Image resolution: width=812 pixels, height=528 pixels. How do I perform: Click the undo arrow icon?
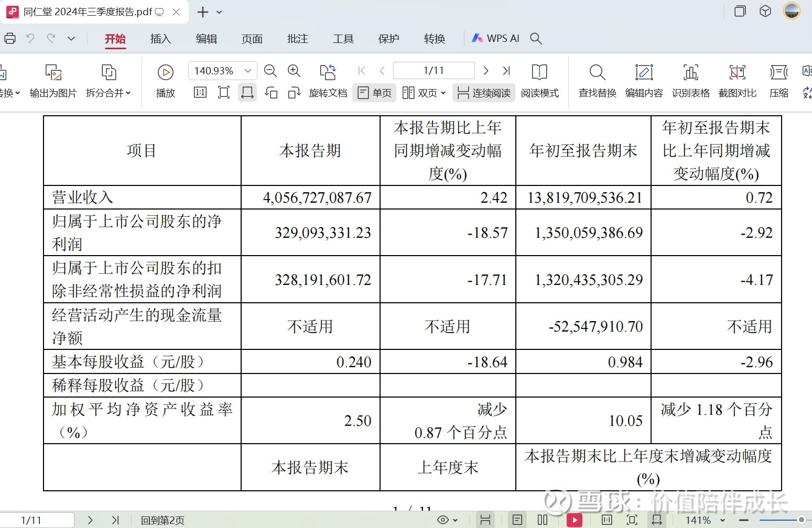[x=30, y=38]
